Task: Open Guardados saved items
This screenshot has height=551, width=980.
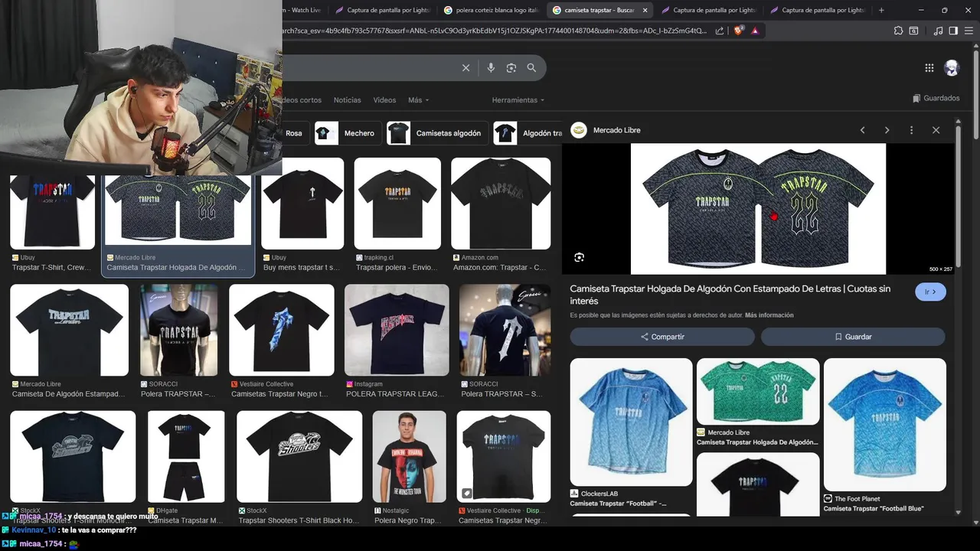Action: [x=936, y=98]
